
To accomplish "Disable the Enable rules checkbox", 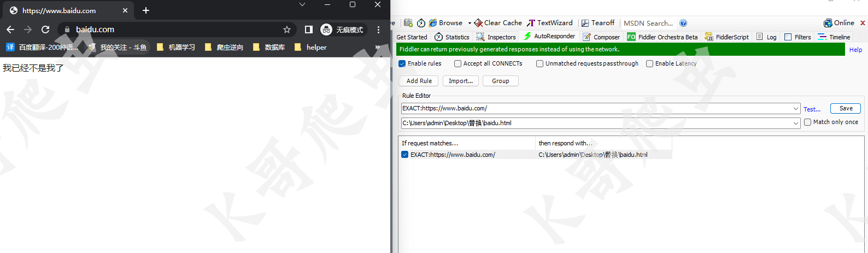I will tap(402, 63).
